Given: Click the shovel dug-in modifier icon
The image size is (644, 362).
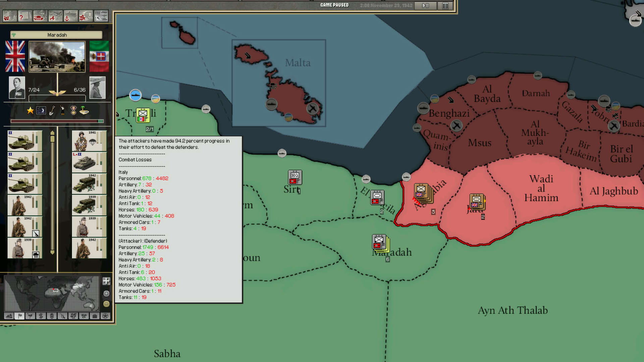Looking at the screenshot, I should click(52, 110).
